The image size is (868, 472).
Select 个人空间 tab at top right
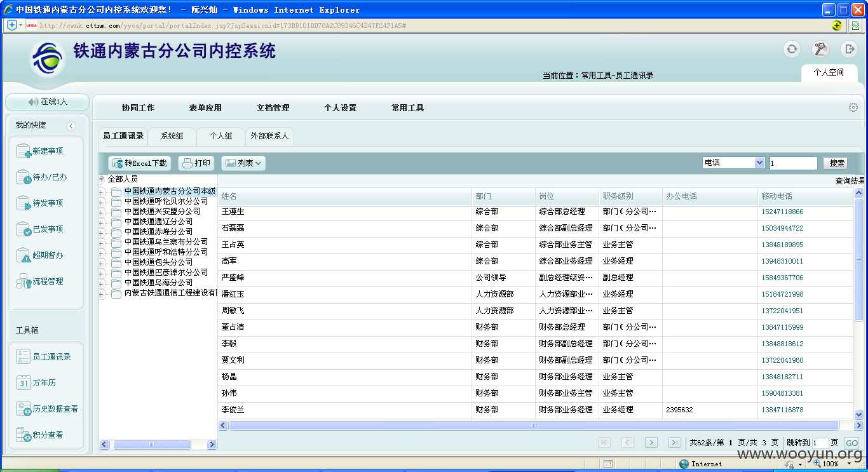pyautogui.click(x=829, y=72)
